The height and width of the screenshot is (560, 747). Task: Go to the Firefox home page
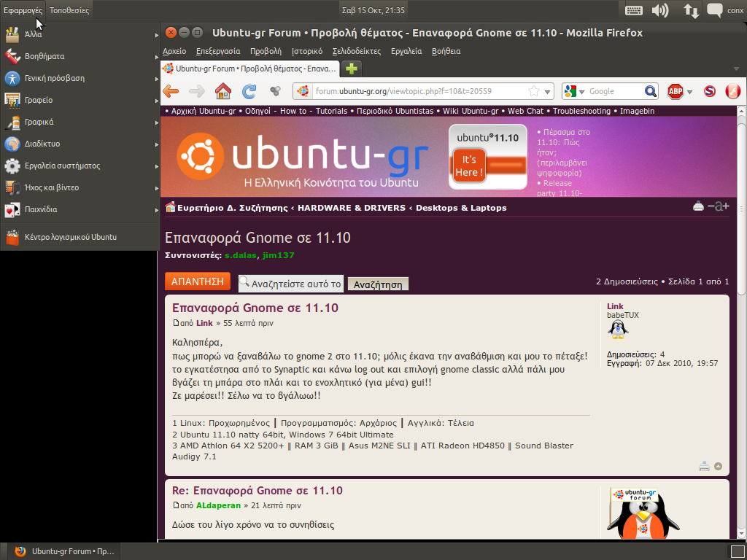coord(223,91)
